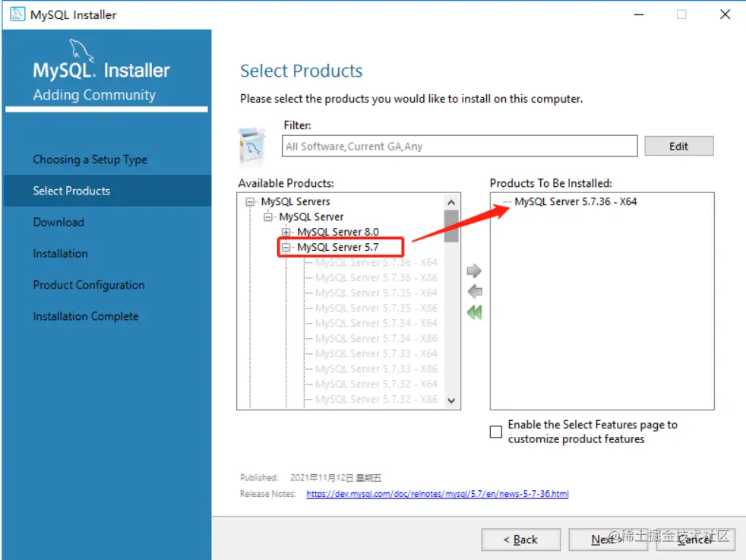Image resolution: width=746 pixels, height=560 pixels.
Task: Open the Product Configuration step
Action: click(89, 285)
